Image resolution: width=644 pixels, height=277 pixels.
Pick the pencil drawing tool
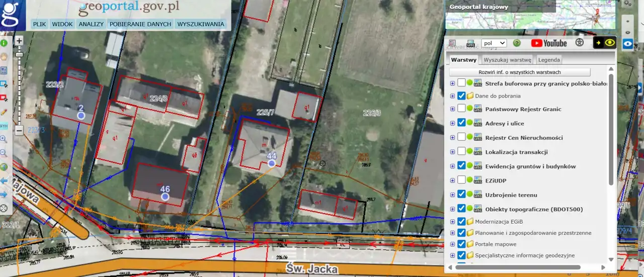[4, 112]
